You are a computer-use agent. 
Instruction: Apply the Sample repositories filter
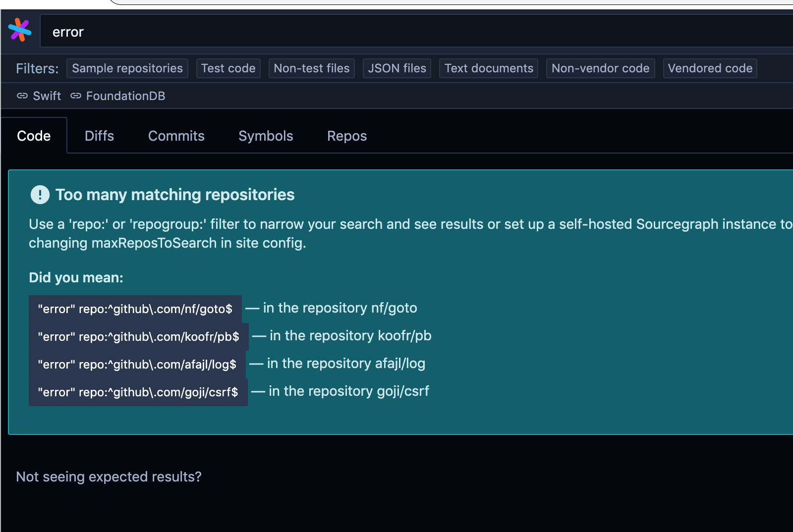point(127,68)
